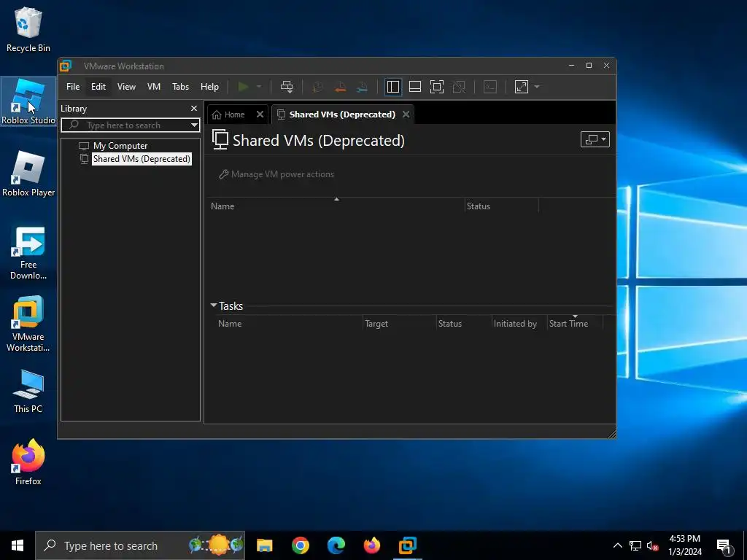
Task: Open the File menu
Action: tap(73, 87)
